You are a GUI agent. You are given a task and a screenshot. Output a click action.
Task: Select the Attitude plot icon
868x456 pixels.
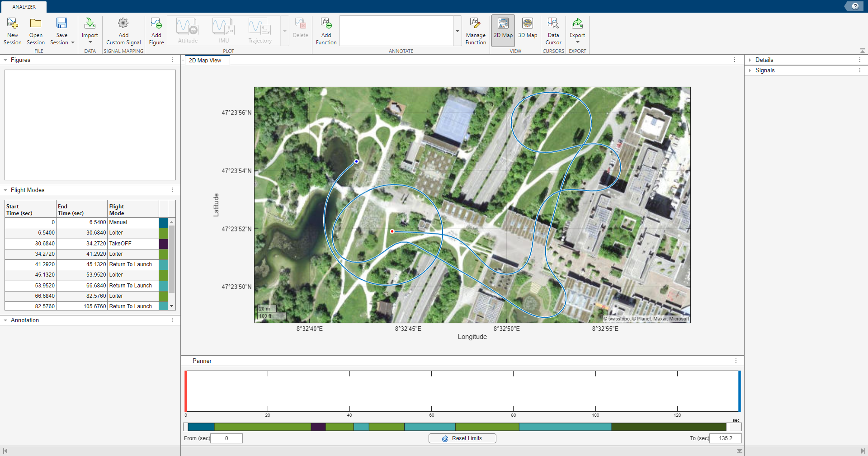coord(187,30)
